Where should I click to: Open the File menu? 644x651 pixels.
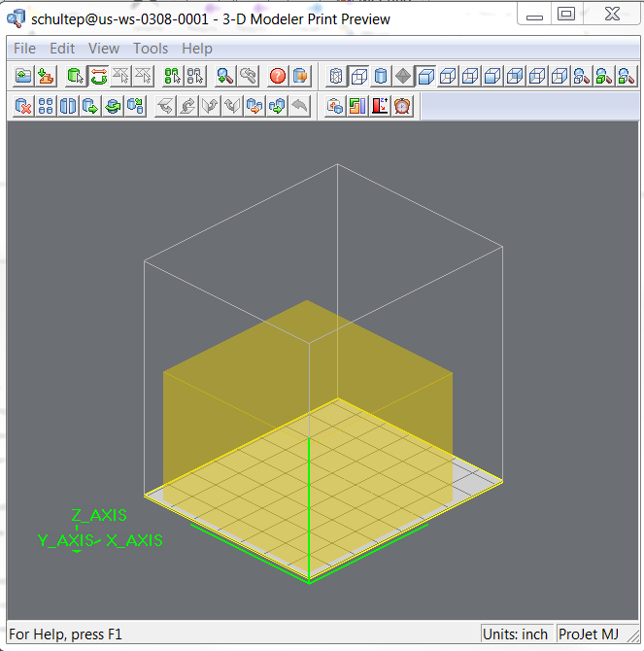click(x=24, y=48)
